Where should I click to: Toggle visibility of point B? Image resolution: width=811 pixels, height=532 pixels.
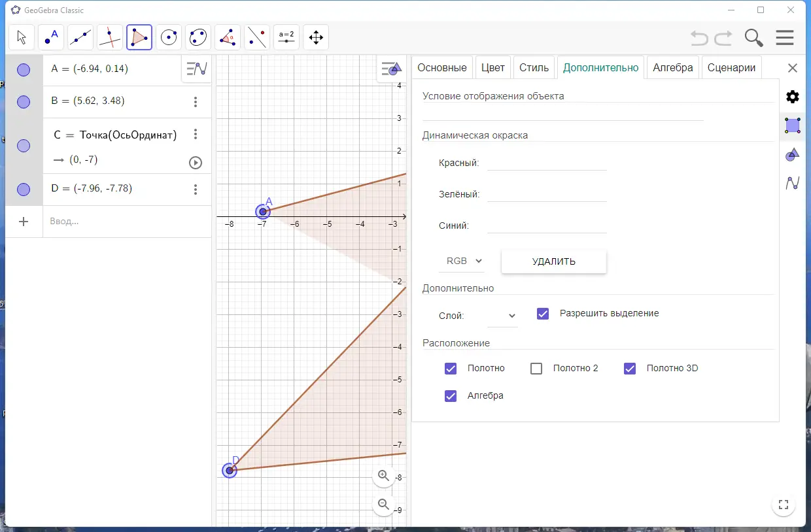click(x=24, y=102)
